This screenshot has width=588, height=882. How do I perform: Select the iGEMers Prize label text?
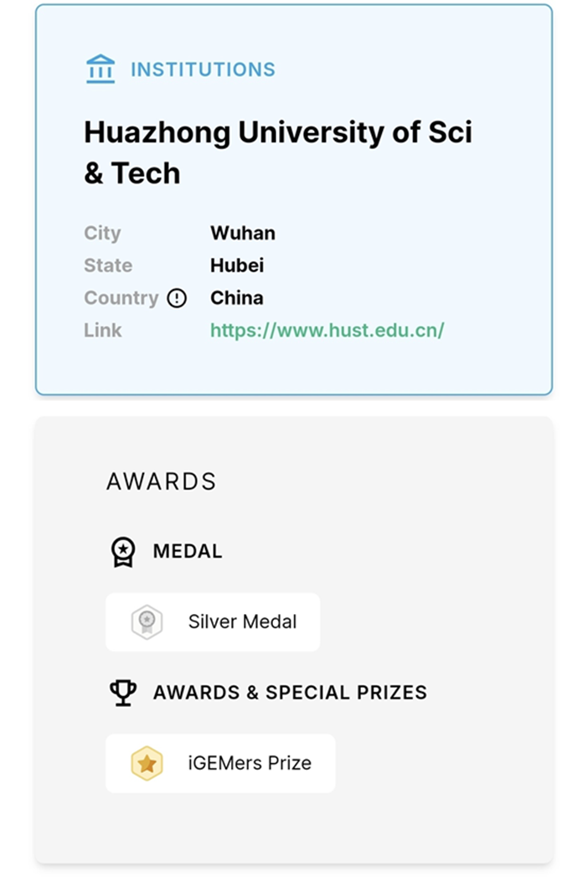click(250, 763)
